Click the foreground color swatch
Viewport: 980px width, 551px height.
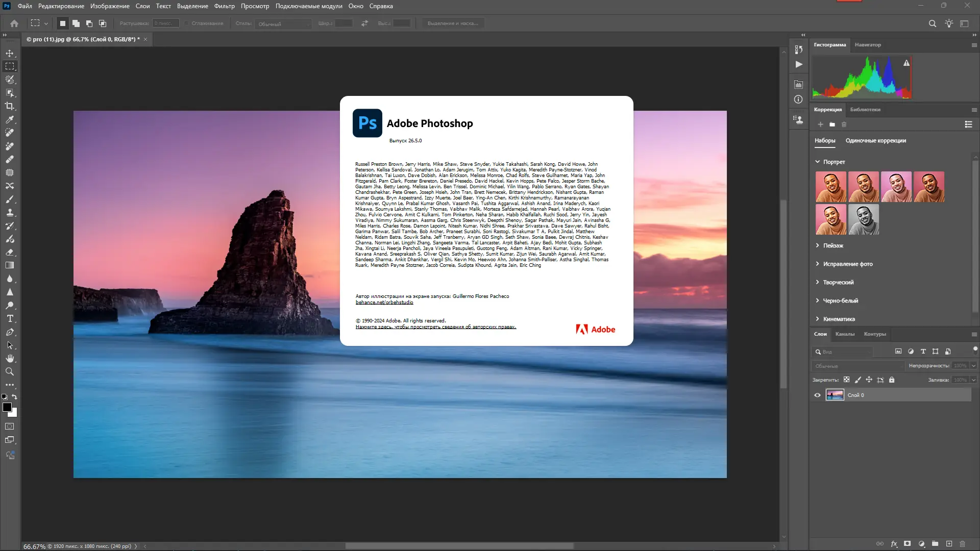point(7,407)
